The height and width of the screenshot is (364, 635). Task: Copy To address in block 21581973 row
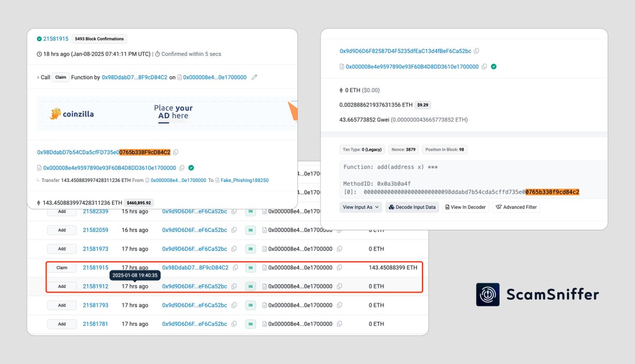[340, 249]
